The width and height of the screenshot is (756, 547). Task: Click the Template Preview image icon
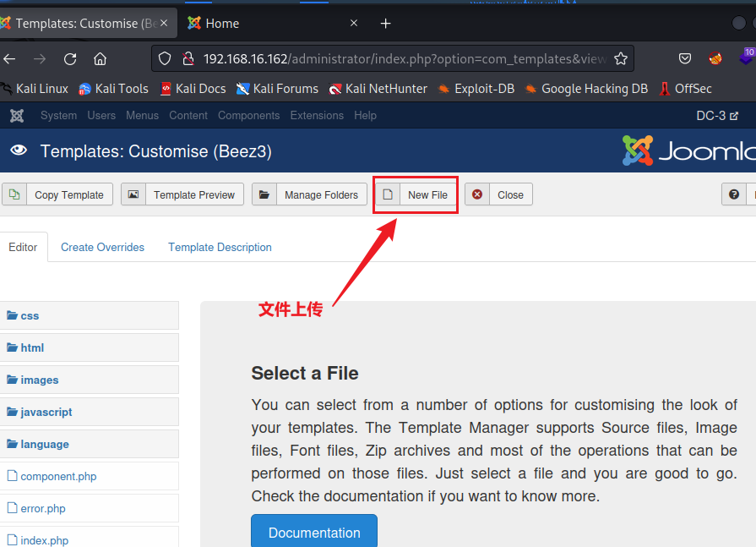tap(133, 194)
